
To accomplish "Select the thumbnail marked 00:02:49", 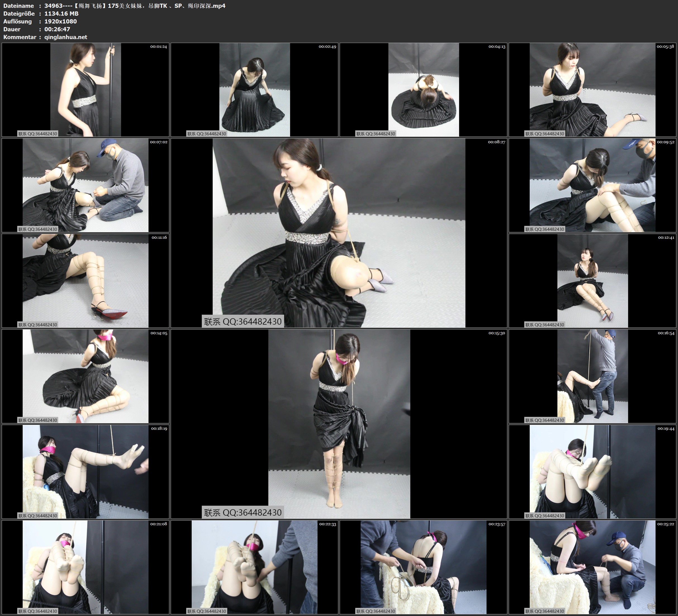I will coord(254,89).
